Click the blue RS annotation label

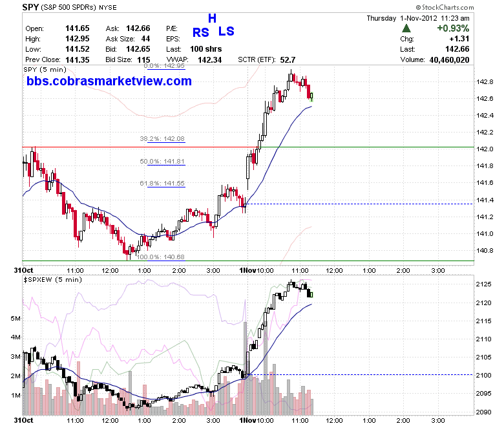tap(200, 32)
